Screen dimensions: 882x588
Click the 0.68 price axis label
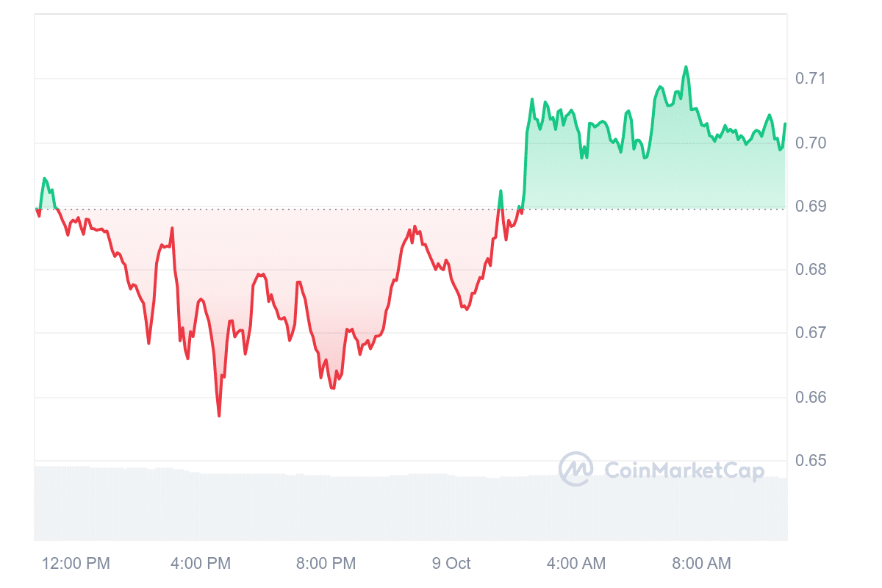[x=809, y=270]
